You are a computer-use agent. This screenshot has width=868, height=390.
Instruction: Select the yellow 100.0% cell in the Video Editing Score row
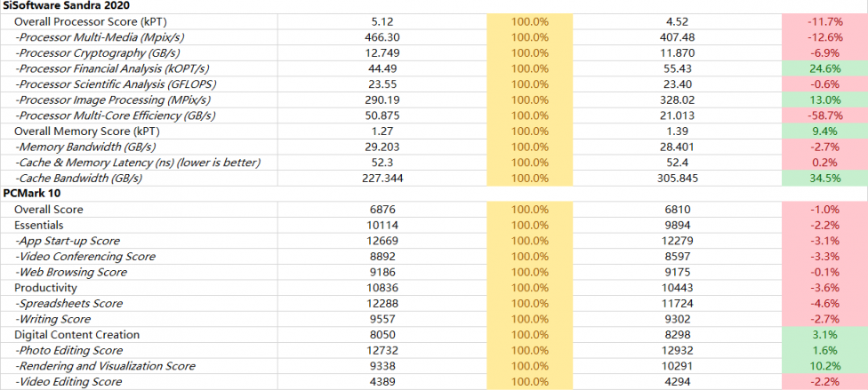click(x=530, y=382)
